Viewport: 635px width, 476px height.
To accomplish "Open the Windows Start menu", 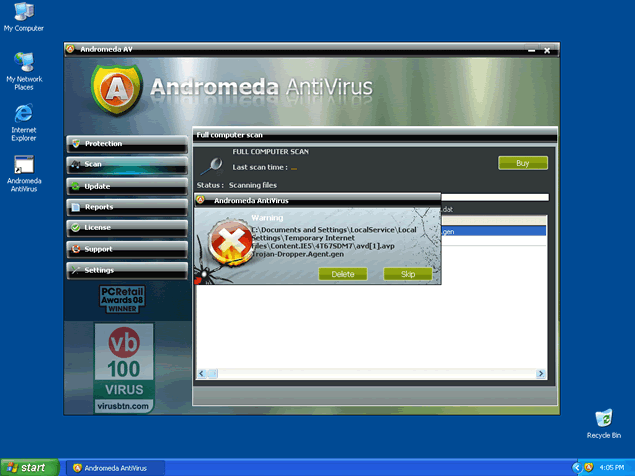I will (x=27, y=467).
